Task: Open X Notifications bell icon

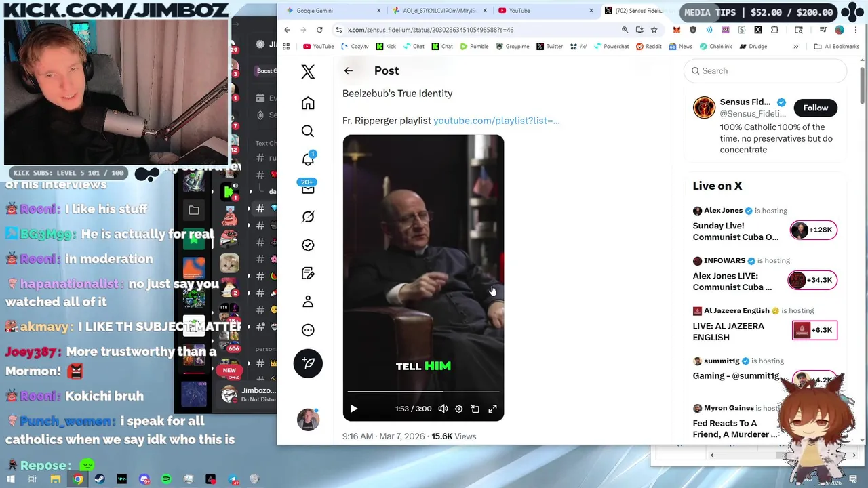Action: 308,159
